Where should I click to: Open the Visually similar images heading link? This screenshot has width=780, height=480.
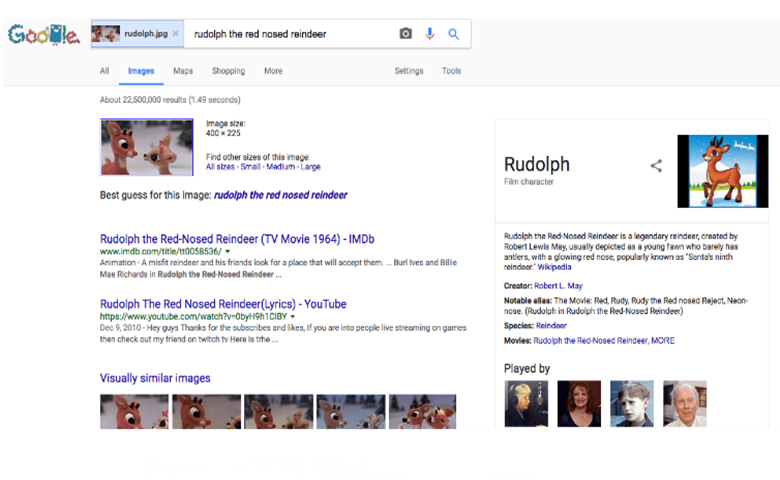click(x=155, y=378)
